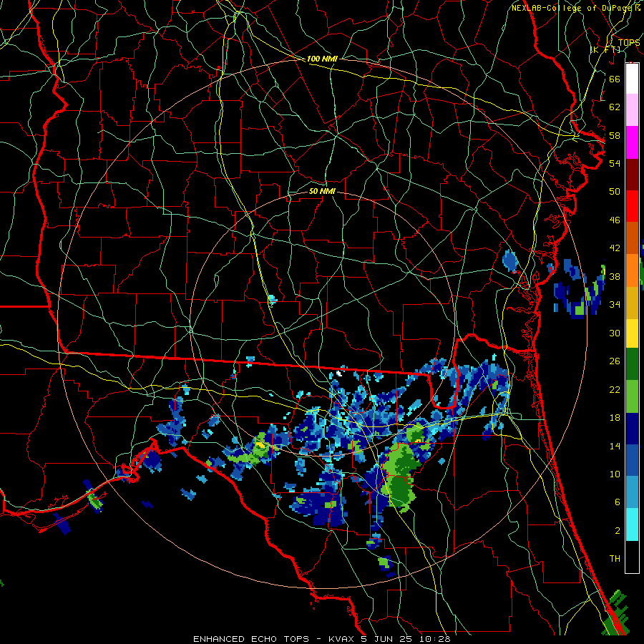644x644 pixels.
Task: Click the legend value "34"
Action: tap(615, 305)
